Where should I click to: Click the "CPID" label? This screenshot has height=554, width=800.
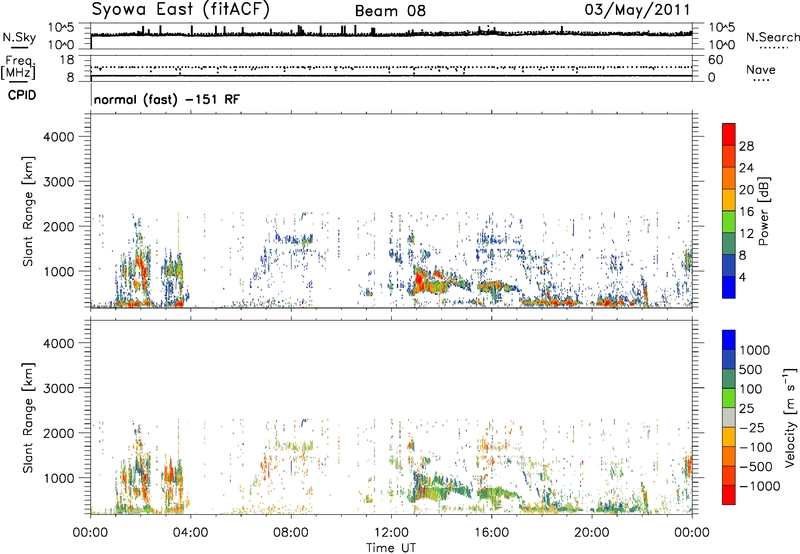coord(22,95)
